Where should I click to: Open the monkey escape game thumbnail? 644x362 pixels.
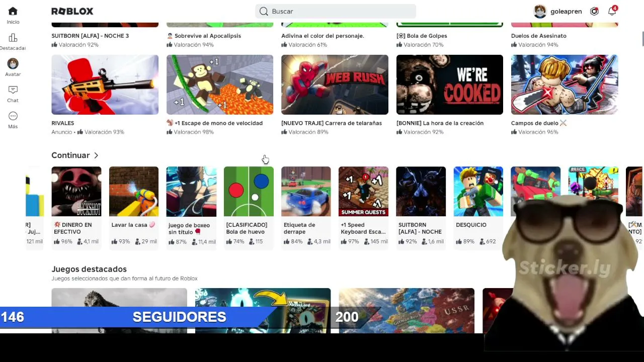[220, 84]
